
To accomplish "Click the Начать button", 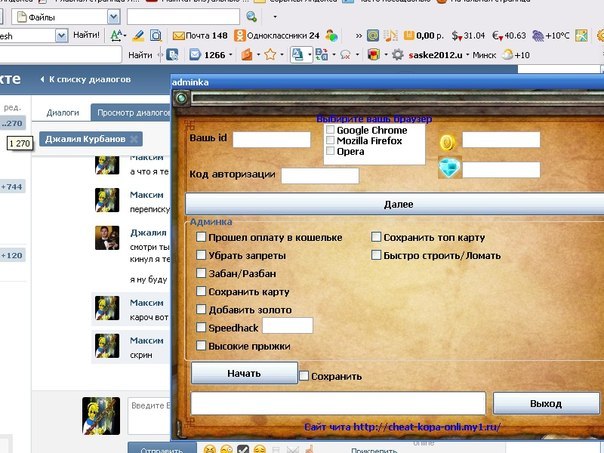I will point(244,373).
